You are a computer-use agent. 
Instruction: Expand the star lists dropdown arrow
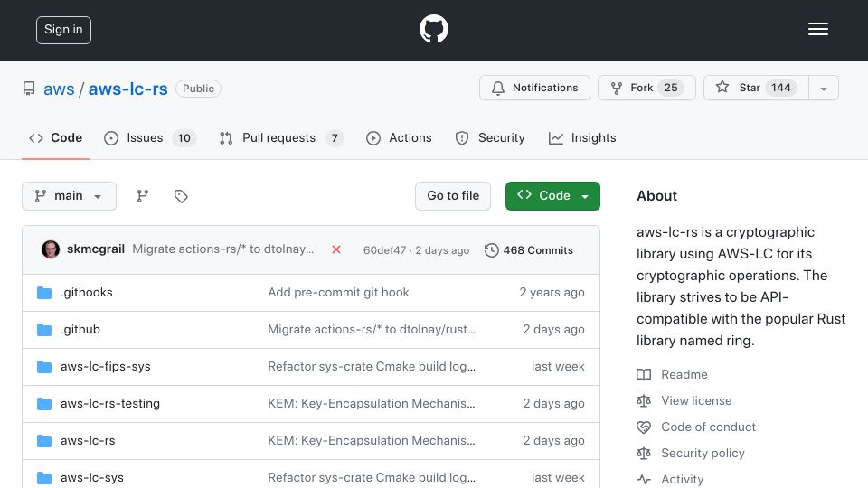coord(824,89)
